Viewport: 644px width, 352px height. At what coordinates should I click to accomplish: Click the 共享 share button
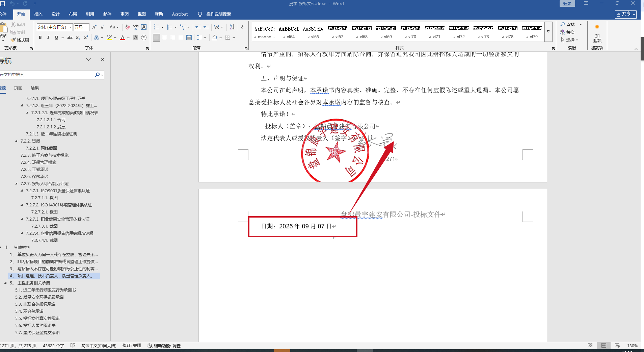[x=626, y=14]
